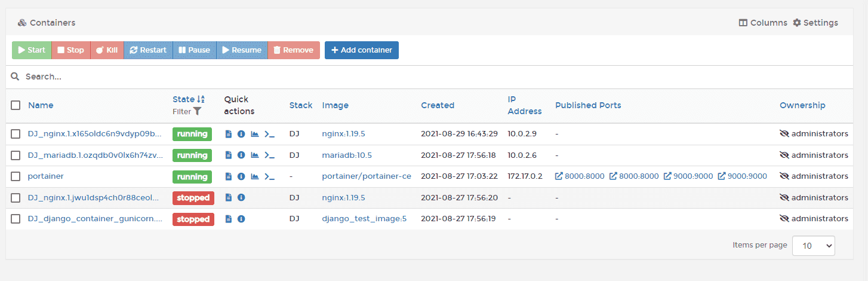Toggle the select-all containers checkbox
868x281 pixels.
tap(16, 105)
